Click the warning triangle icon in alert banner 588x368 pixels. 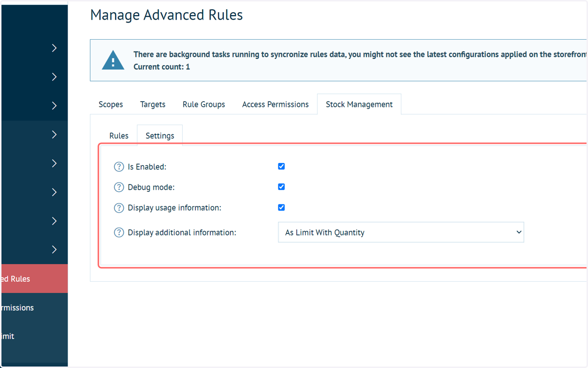[x=113, y=60]
